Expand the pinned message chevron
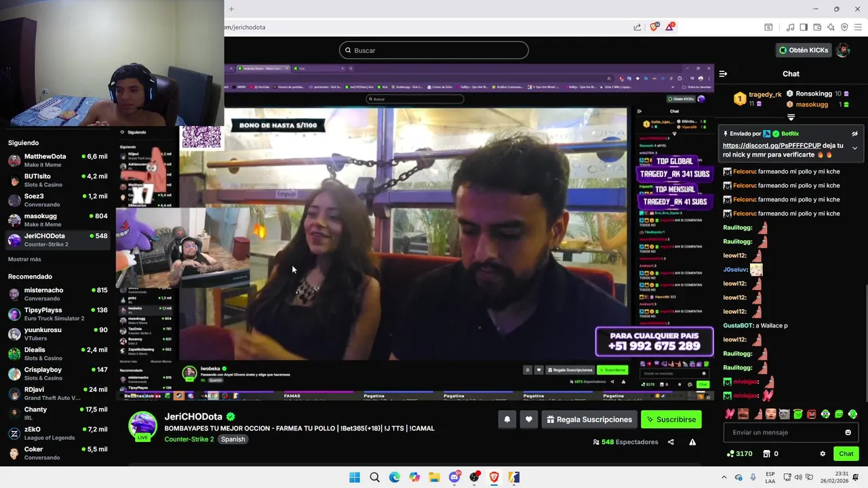 click(854, 148)
